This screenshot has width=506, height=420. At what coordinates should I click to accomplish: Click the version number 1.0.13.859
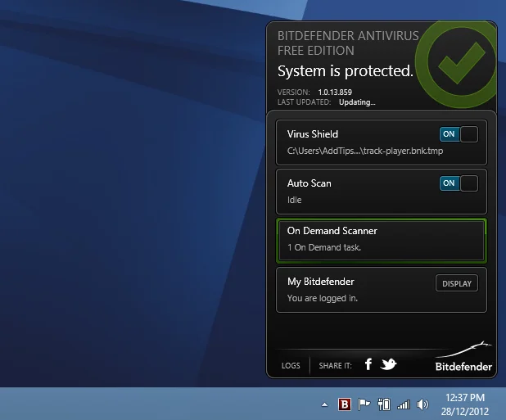coord(335,93)
